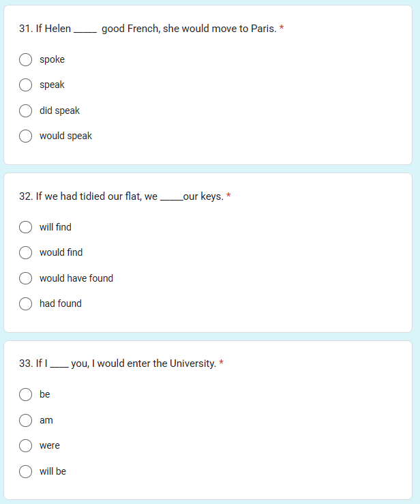Click question 33 text about University

click(117, 364)
